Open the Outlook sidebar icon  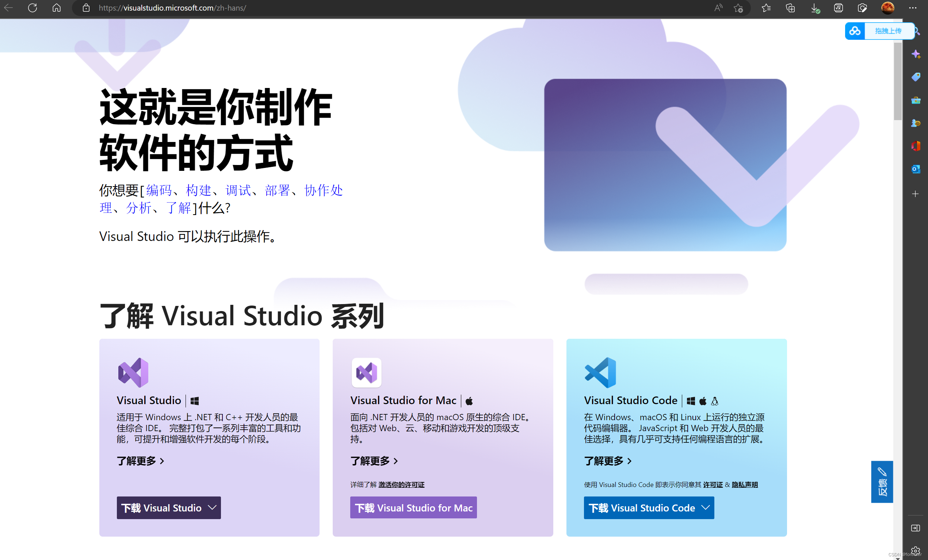click(x=916, y=169)
